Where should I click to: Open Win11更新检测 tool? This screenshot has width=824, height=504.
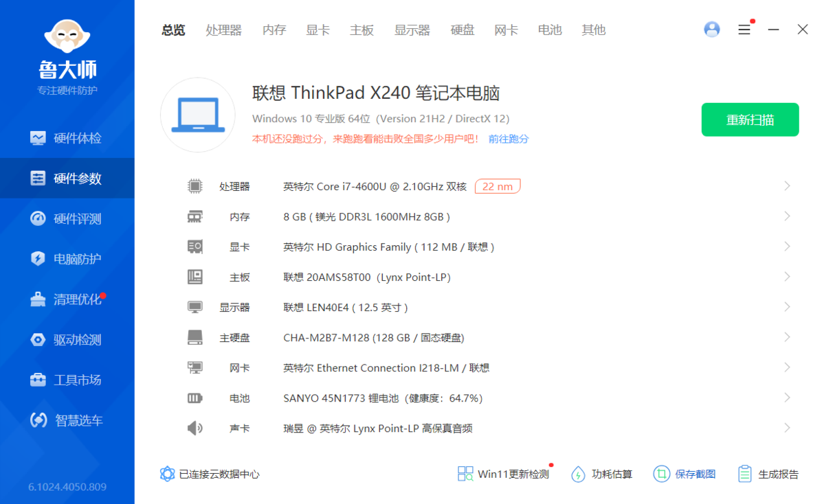click(x=504, y=474)
